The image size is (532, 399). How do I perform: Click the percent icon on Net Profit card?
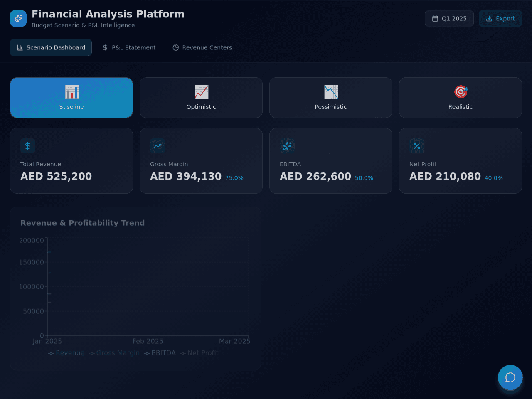point(417,146)
